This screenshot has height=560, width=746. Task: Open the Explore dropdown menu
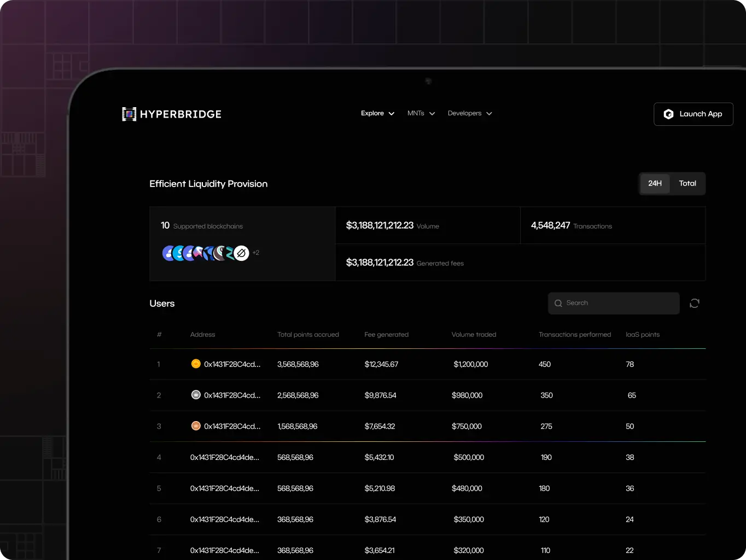[377, 113]
